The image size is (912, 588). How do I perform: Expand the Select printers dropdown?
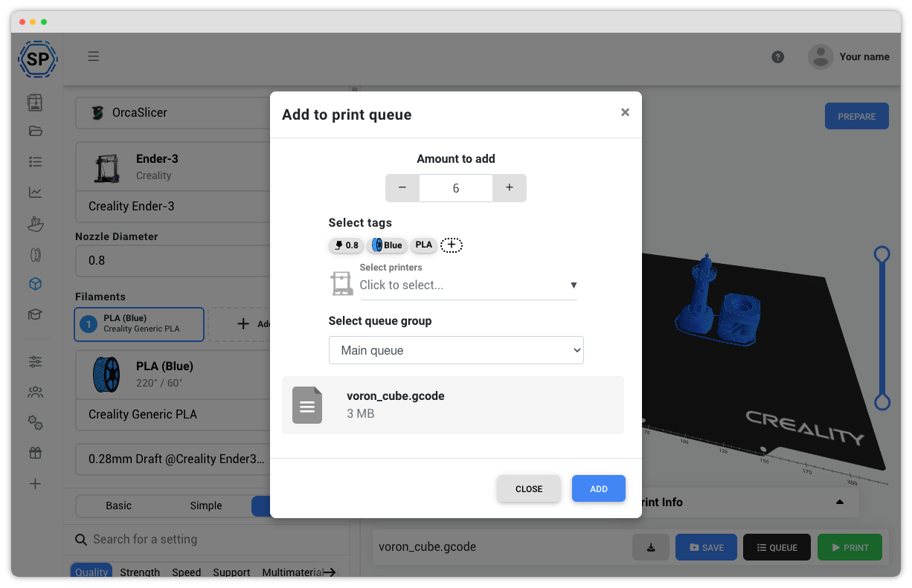[x=468, y=285]
